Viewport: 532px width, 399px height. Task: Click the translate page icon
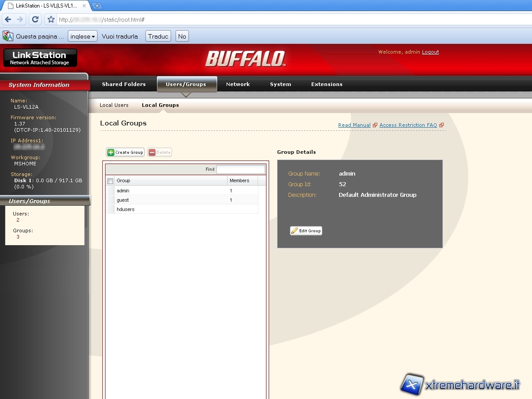click(x=8, y=36)
